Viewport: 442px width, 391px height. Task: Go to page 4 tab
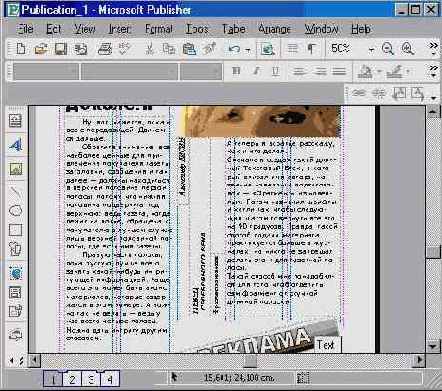coord(110,379)
